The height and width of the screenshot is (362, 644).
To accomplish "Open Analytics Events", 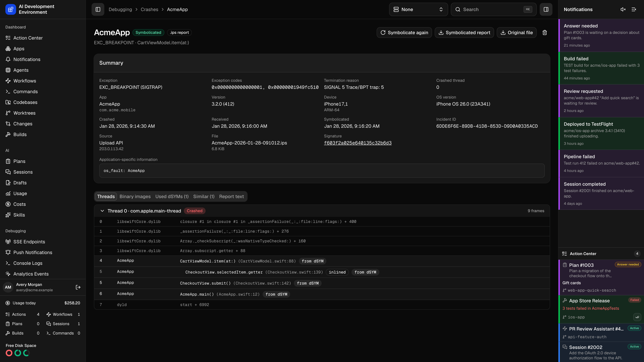I will pyautogui.click(x=43, y=274).
